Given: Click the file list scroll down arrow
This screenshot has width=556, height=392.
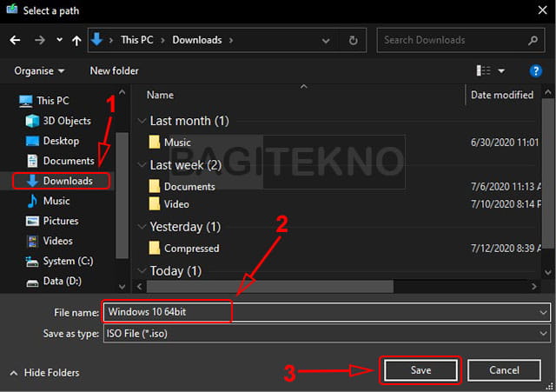Looking at the screenshot, I should 548,272.
